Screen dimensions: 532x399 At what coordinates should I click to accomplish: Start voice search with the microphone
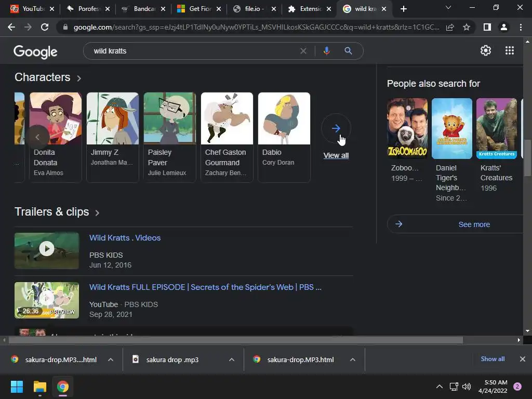click(326, 51)
